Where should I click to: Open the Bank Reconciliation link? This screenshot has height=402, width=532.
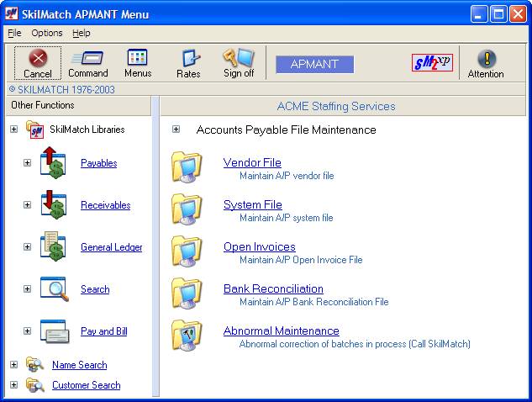click(x=273, y=288)
